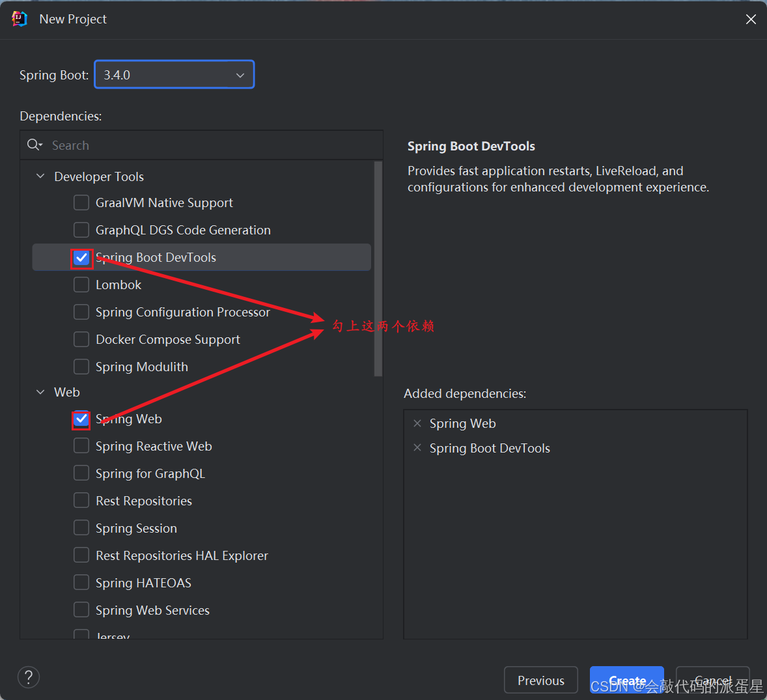
Task: Select the Spring Reactive Web label
Action: 154,446
